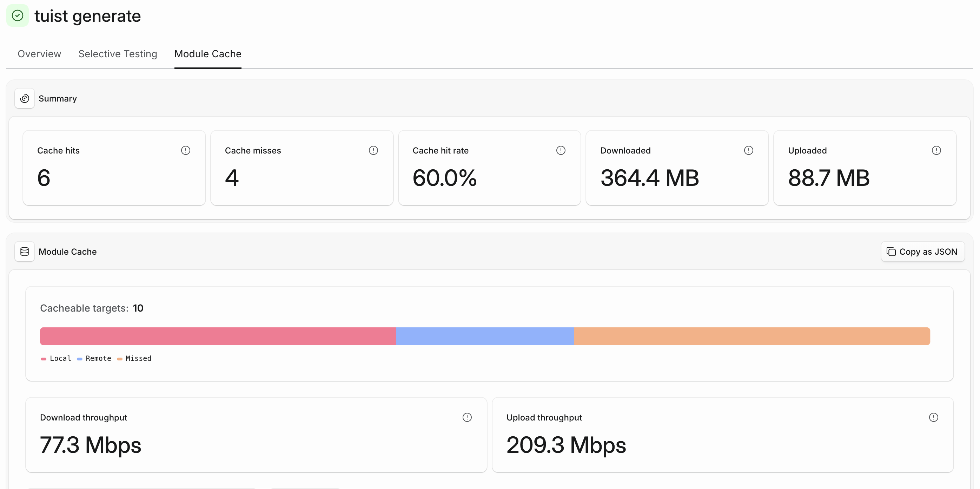Switch to the Selective Testing tab
Image resolution: width=980 pixels, height=489 pixels.
(x=118, y=54)
